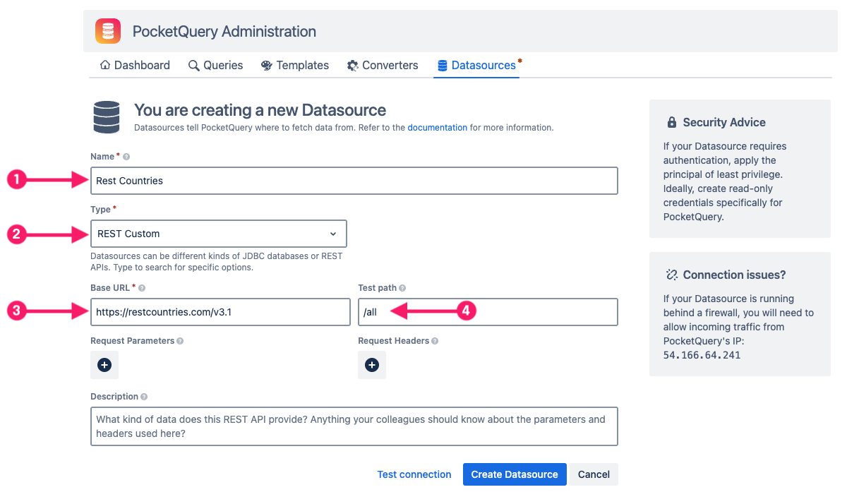The width and height of the screenshot is (847, 504).
Task: Click Test connection
Action: 414,474
